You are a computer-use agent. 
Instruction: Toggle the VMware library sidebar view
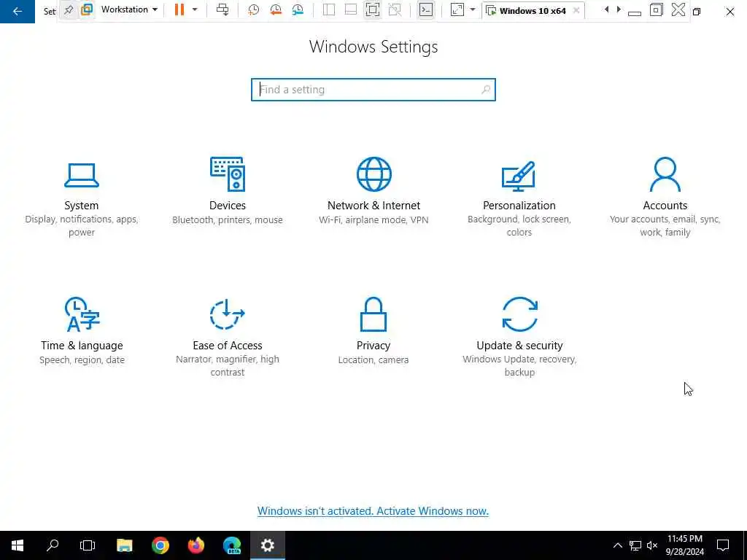click(x=329, y=9)
